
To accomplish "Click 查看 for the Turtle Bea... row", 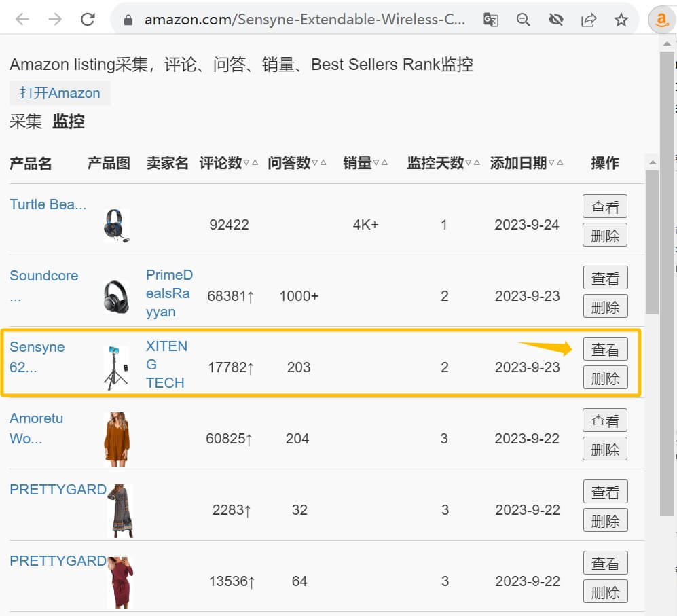I will tap(605, 206).
